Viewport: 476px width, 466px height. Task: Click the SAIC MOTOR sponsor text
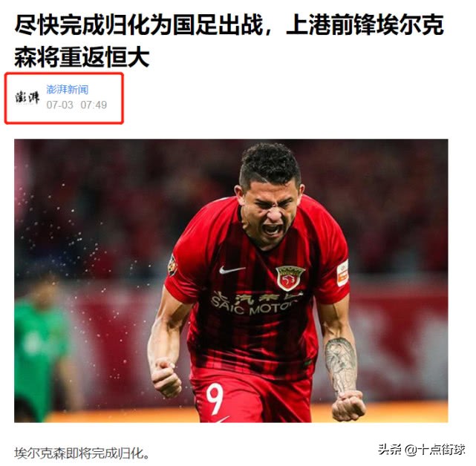(x=256, y=304)
